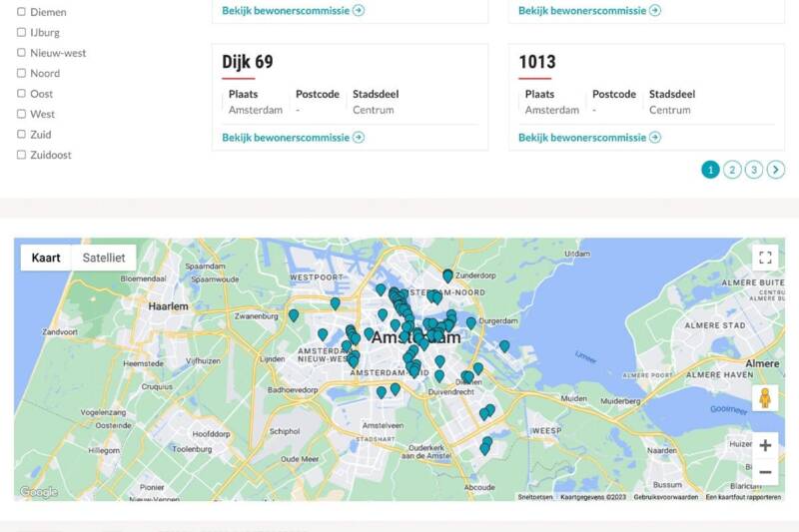The image size is (799, 532).
Task: Zoom in on the map
Action: [765, 445]
